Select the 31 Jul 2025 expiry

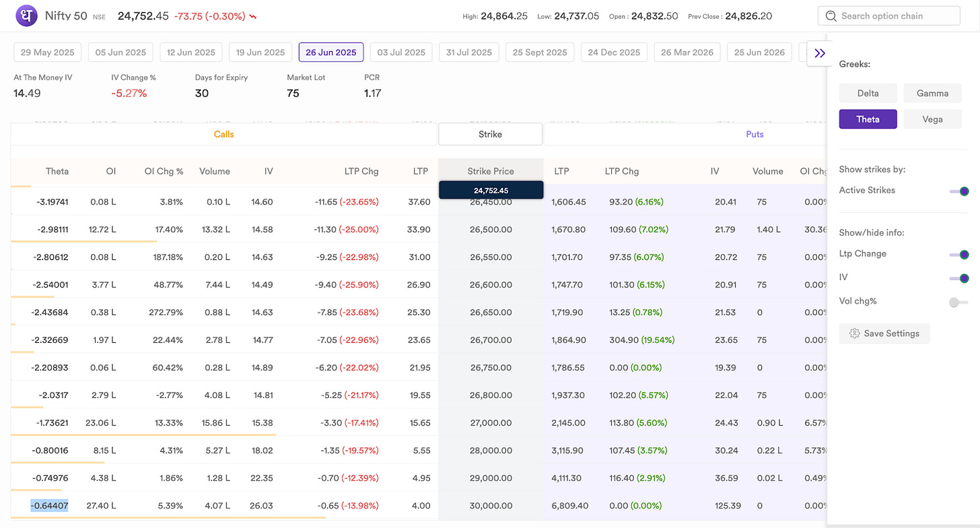click(470, 53)
